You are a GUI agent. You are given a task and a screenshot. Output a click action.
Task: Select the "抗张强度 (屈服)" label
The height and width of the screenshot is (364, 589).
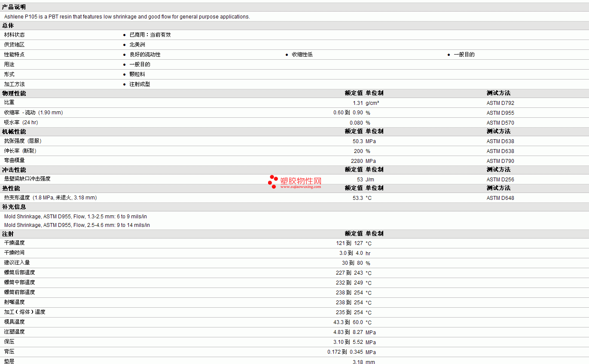[x=23, y=141]
